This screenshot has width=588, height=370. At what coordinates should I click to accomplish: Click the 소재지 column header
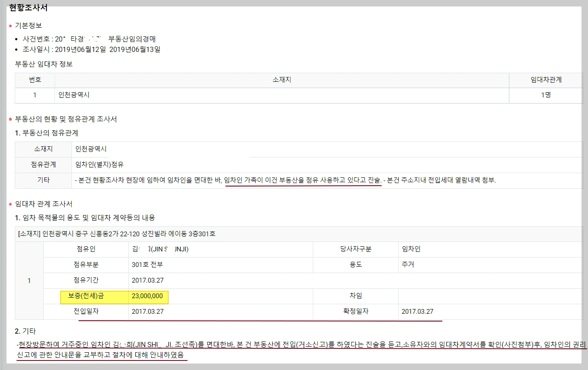[281, 80]
